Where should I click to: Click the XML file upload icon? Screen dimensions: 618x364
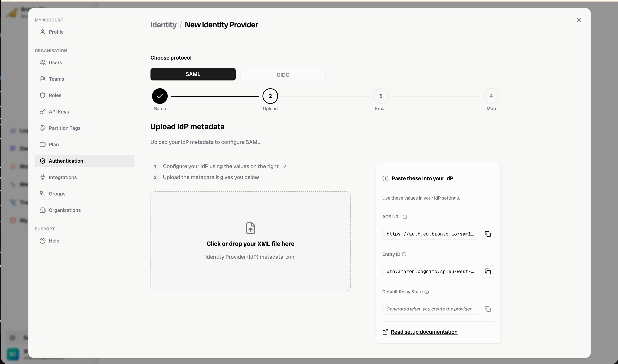(x=250, y=228)
